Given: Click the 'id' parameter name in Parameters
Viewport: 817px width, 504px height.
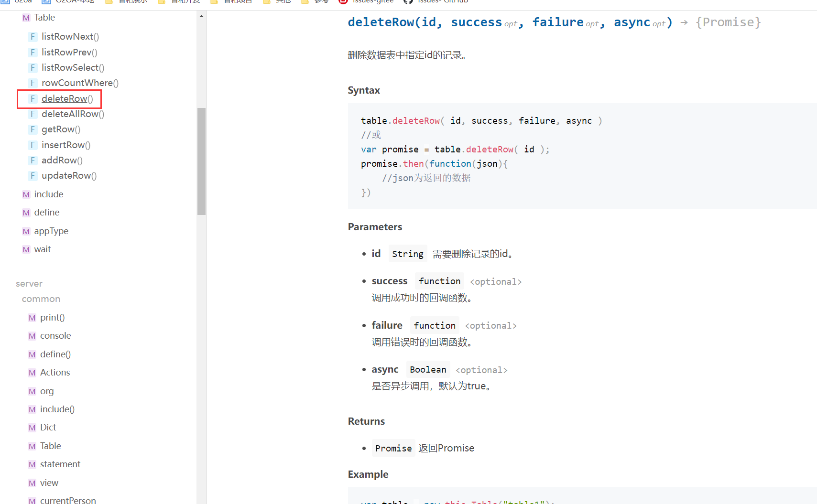Looking at the screenshot, I should click(376, 254).
